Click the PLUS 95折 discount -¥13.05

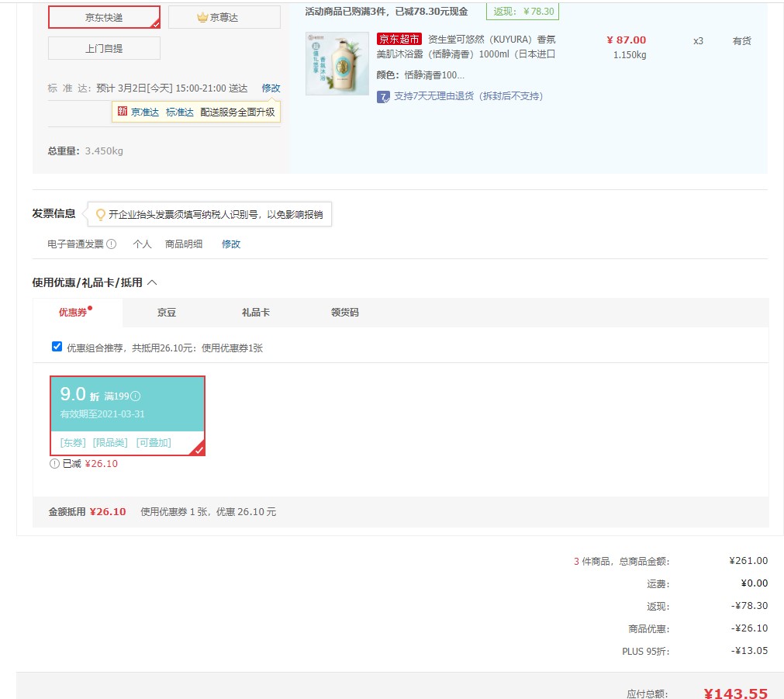[749, 650]
